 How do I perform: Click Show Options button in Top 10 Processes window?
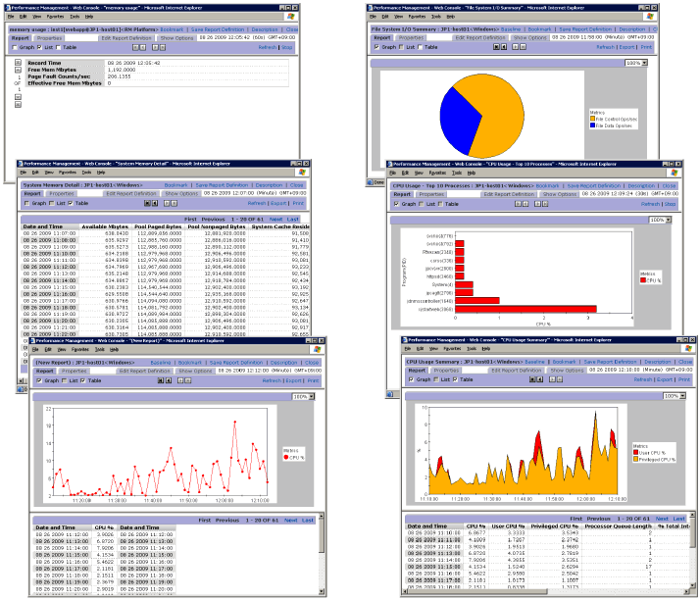tap(560, 194)
